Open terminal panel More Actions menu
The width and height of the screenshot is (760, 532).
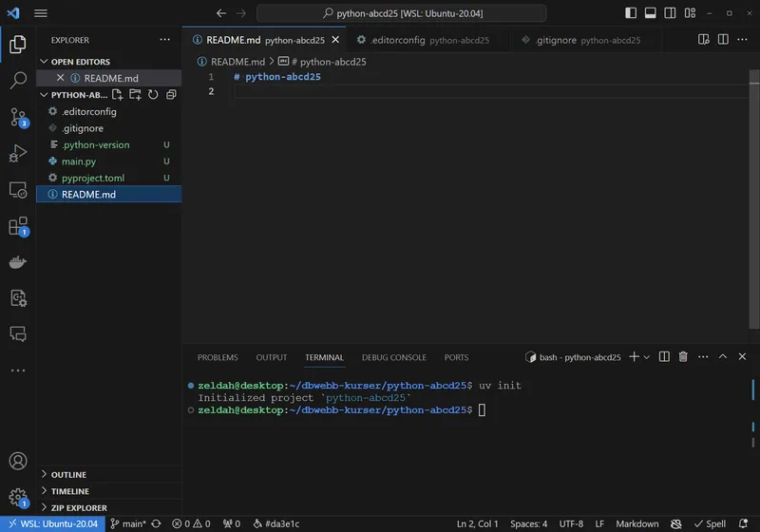703,357
